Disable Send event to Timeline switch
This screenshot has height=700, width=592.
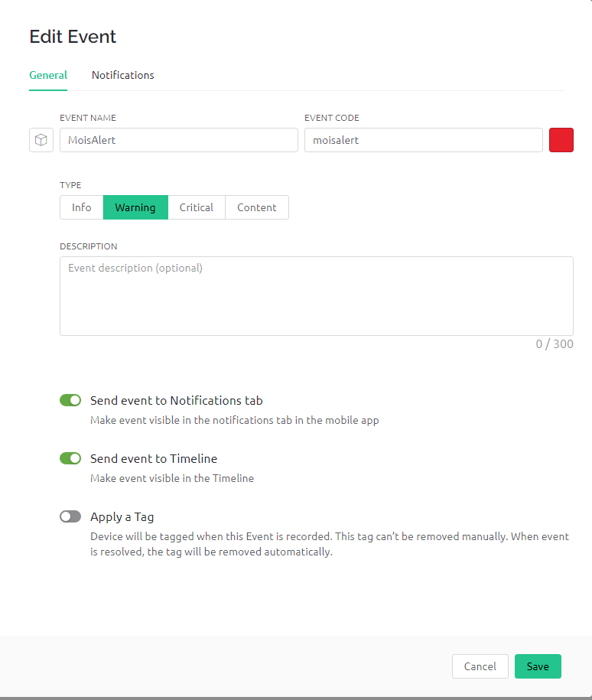click(x=70, y=458)
